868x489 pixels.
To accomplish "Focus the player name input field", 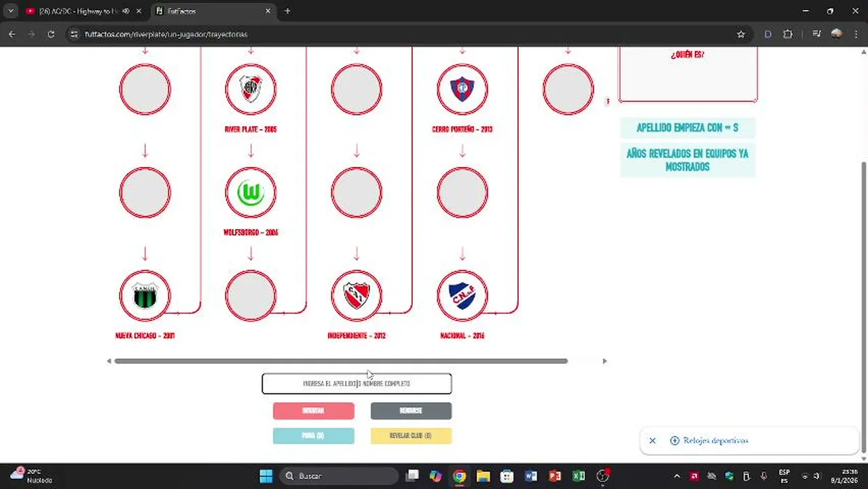I will click(357, 384).
